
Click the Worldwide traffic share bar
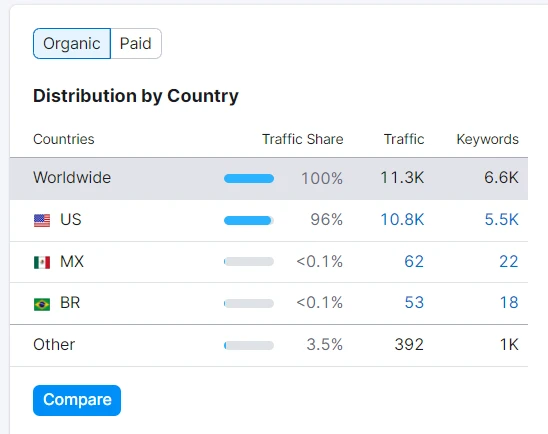[x=249, y=179]
